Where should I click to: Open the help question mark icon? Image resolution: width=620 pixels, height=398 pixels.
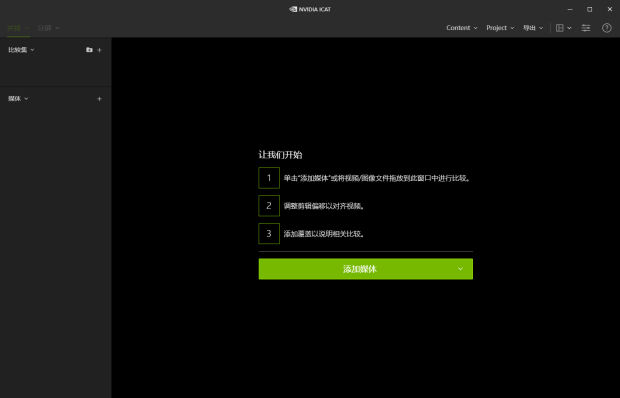pos(607,28)
